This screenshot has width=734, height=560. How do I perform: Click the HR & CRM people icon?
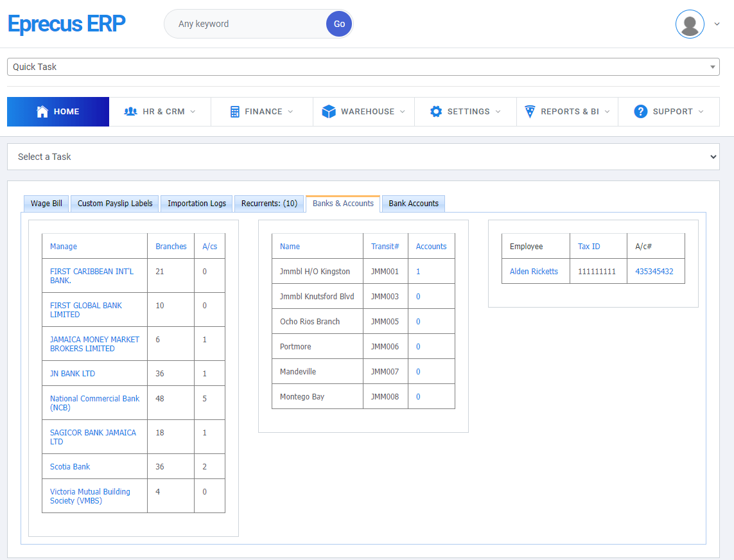pos(130,112)
